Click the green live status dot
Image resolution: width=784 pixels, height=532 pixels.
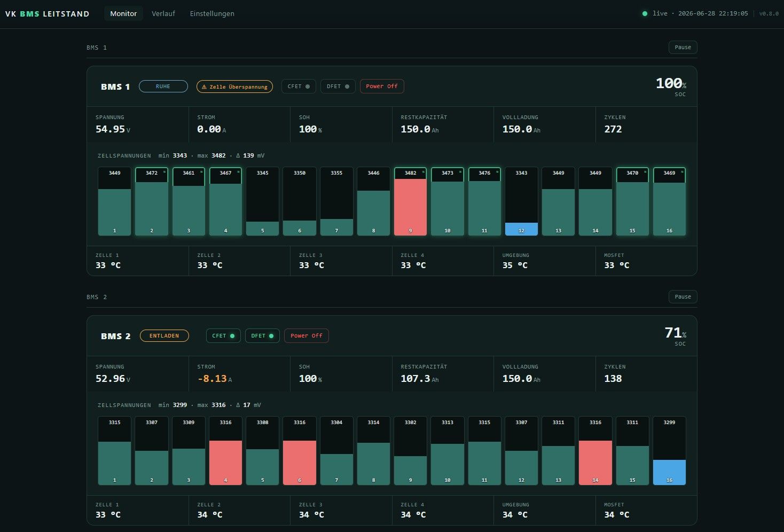(x=645, y=13)
